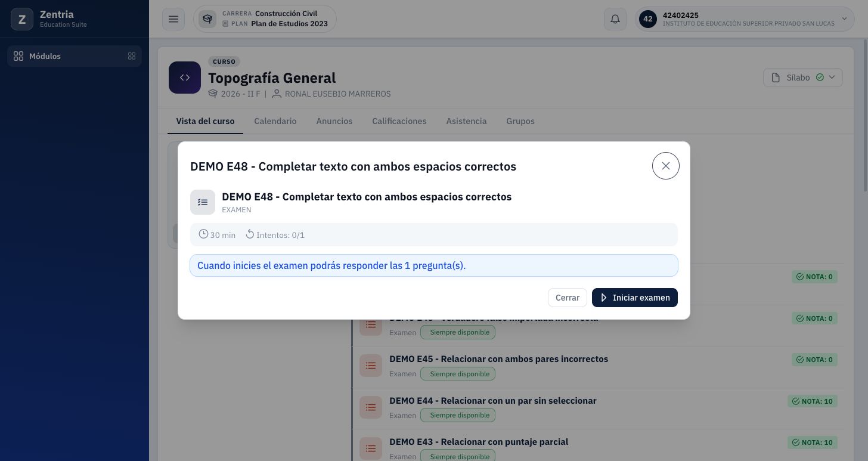Click the checklist exam icon in the dialog
Image resolution: width=868 pixels, height=461 pixels.
[203, 202]
